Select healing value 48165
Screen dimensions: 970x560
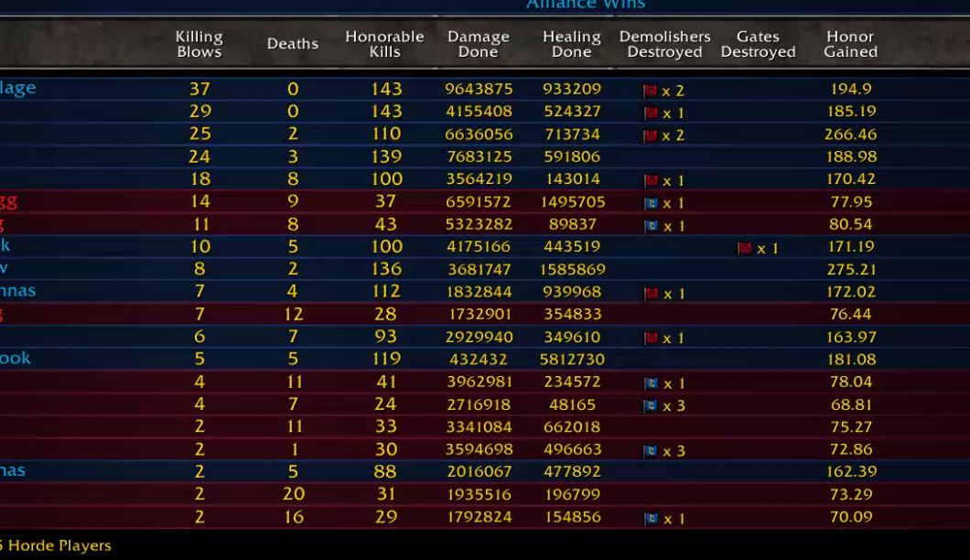pyautogui.click(x=572, y=404)
